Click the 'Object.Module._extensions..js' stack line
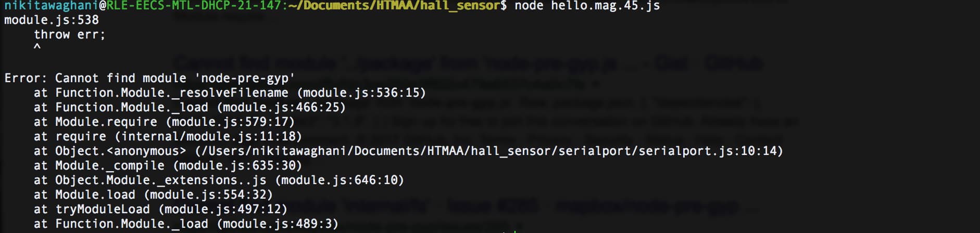This screenshot has width=980, height=233. pyautogui.click(x=219, y=180)
